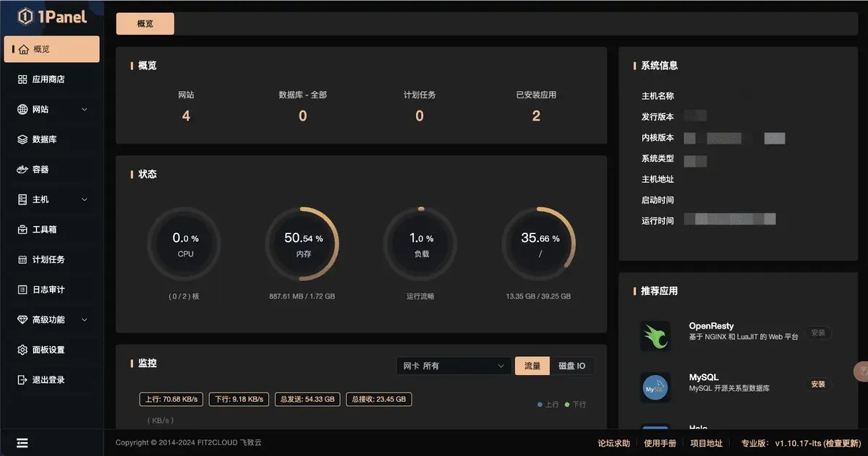Select the 概览 tab at top

[145, 24]
